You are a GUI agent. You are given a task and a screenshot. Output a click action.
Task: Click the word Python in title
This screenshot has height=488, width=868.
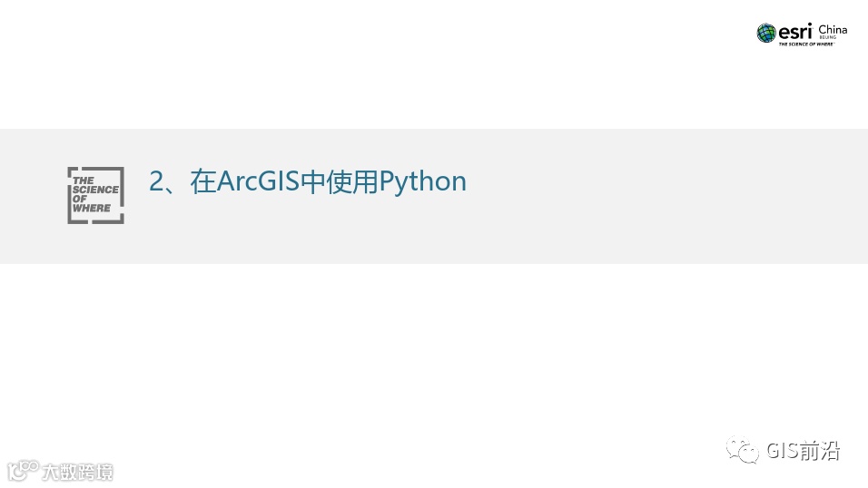pos(423,181)
